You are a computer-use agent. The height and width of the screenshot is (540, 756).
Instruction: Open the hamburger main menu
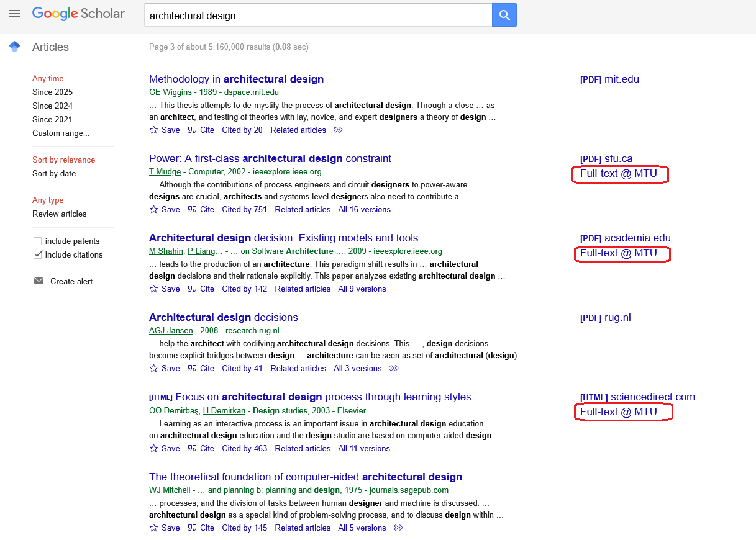click(x=14, y=14)
